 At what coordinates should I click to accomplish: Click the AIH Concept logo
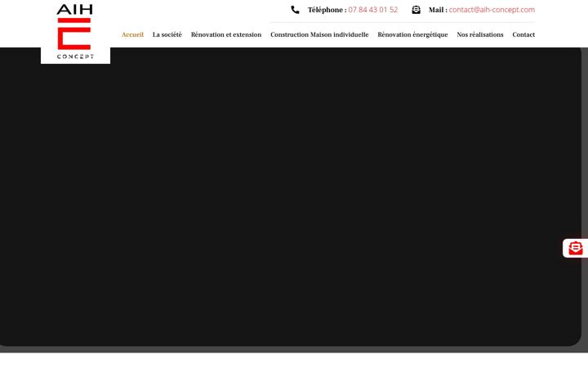pos(75,32)
